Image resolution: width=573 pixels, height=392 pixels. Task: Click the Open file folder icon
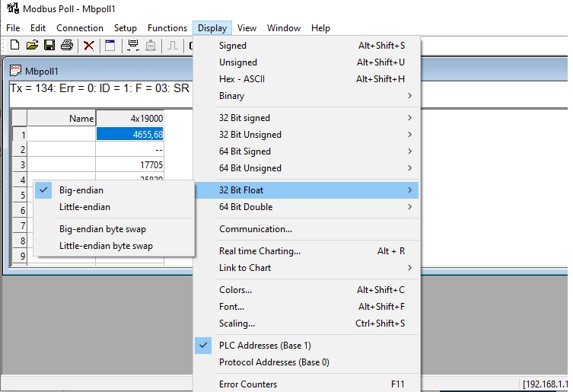(32, 46)
